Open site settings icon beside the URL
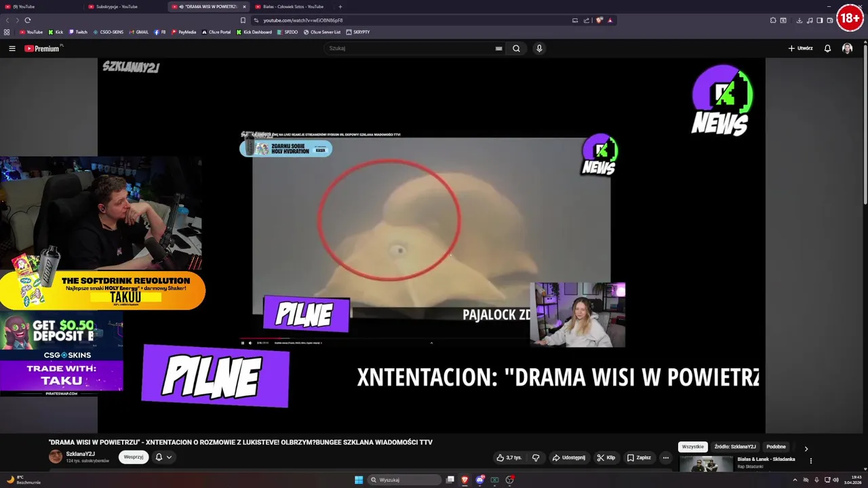This screenshot has height=488, width=868. (256, 20)
